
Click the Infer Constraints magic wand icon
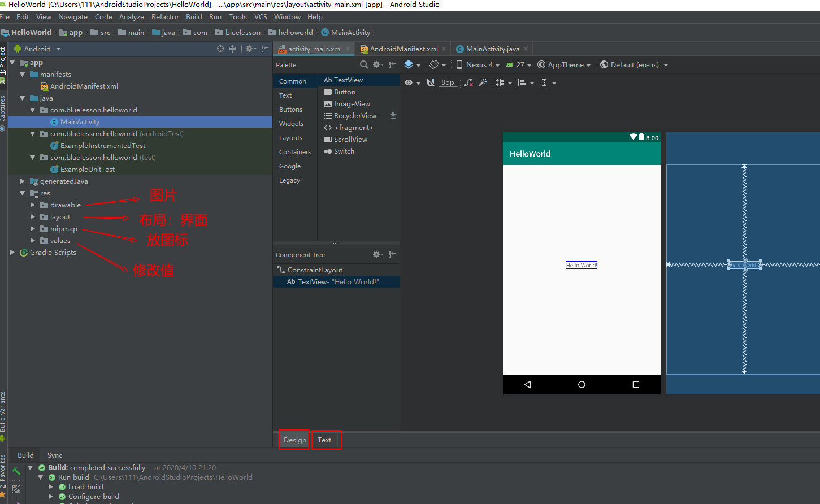483,83
